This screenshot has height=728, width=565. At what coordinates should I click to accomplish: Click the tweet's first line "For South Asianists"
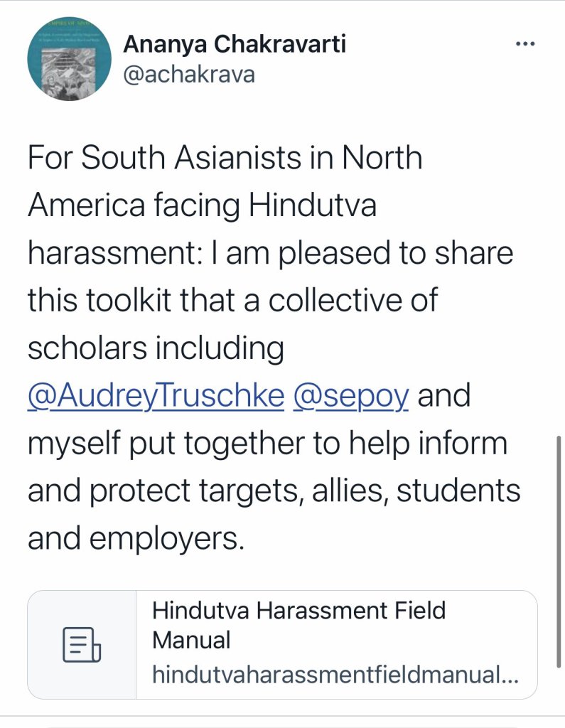click(225, 158)
